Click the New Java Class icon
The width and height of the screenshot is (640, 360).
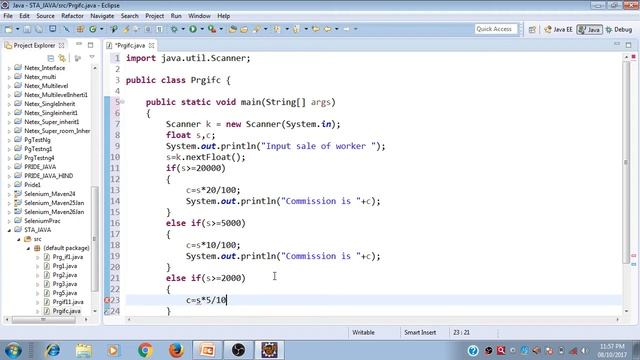click(93, 29)
